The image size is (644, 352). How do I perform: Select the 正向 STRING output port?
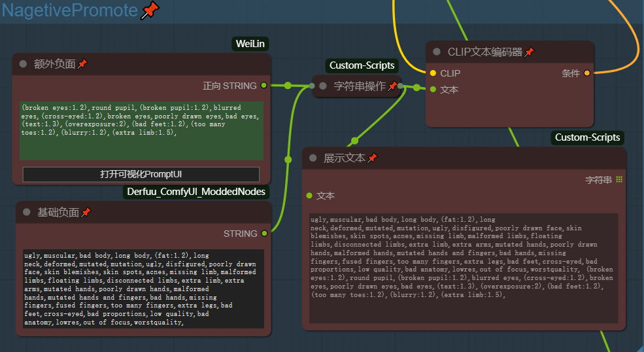[x=263, y=85]
